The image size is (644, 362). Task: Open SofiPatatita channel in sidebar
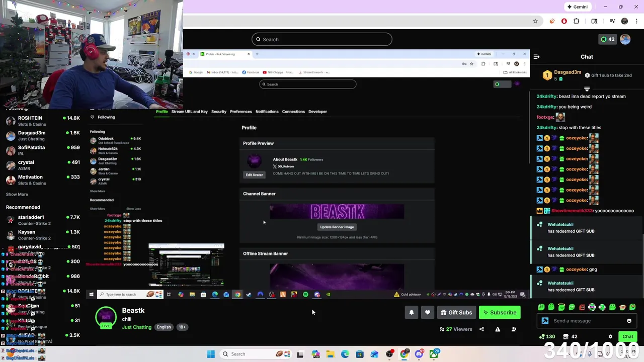tap(43, 150)
